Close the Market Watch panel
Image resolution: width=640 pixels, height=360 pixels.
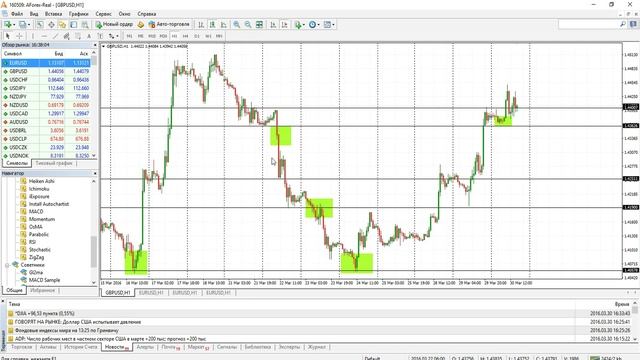click(x=95, y=45)
